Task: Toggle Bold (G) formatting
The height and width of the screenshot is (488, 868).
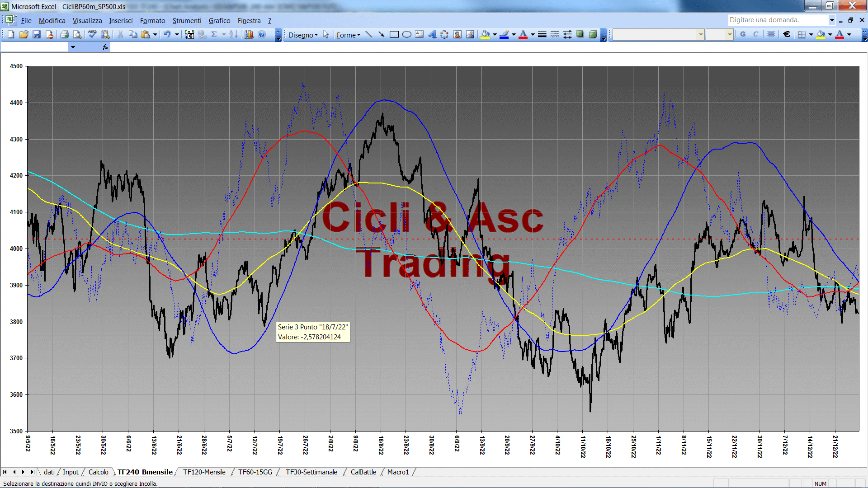Action: click(x=743, y=34)
